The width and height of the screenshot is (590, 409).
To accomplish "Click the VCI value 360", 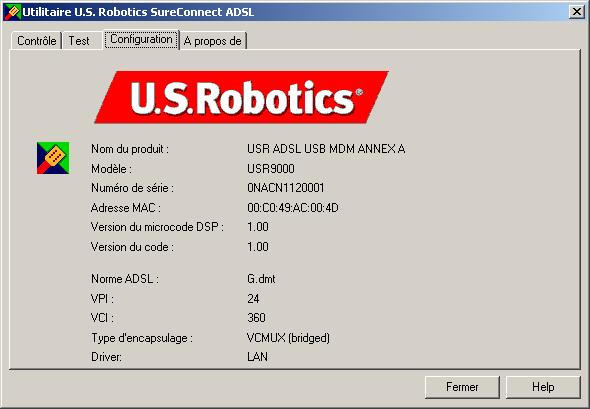I will click(256, 318).
